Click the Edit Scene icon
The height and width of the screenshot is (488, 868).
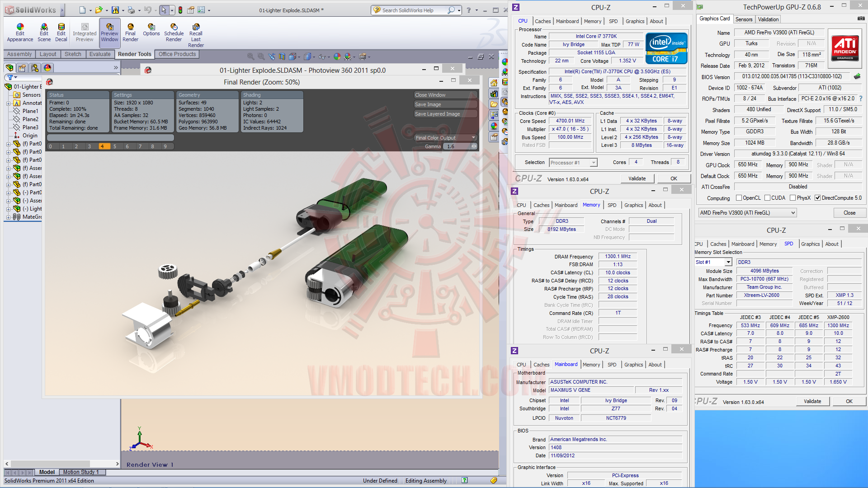44,32
